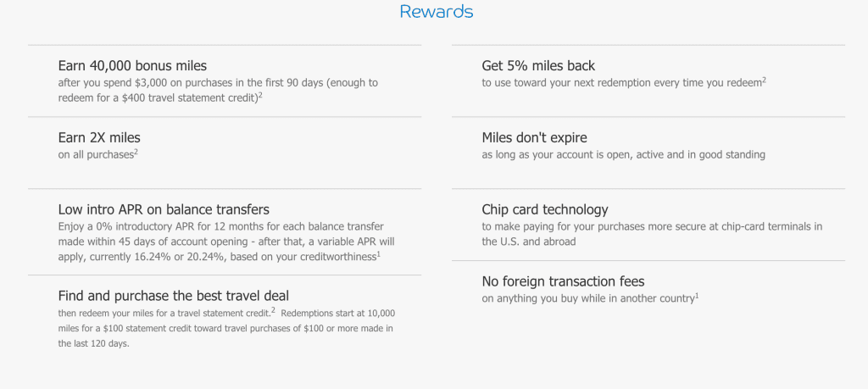Open footnote 1 after creditworthiness text
Screen dimensions: 868x389
379,254
